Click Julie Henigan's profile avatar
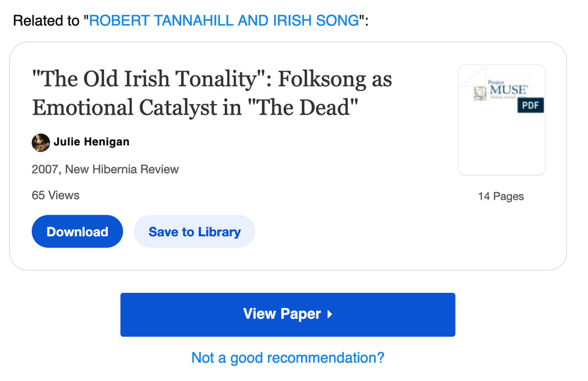 tap(41, 142)
